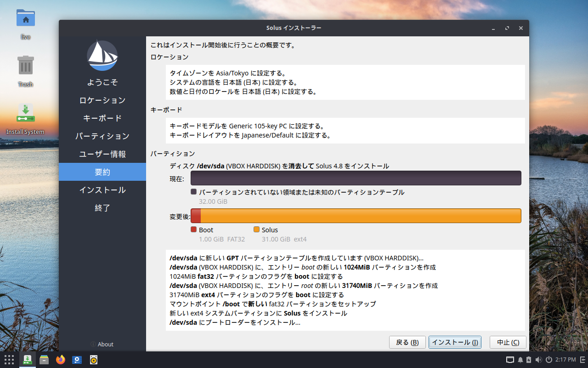The height and width of the screenshot is (368, 588).
Task: Show notifications via the bell icon
Action: coord(520,360)
